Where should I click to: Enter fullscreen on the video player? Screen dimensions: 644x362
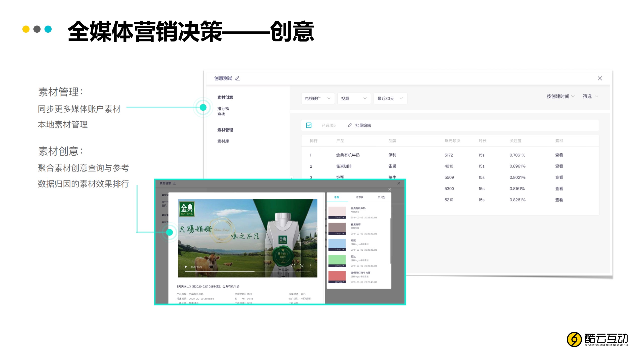[302, 266]
